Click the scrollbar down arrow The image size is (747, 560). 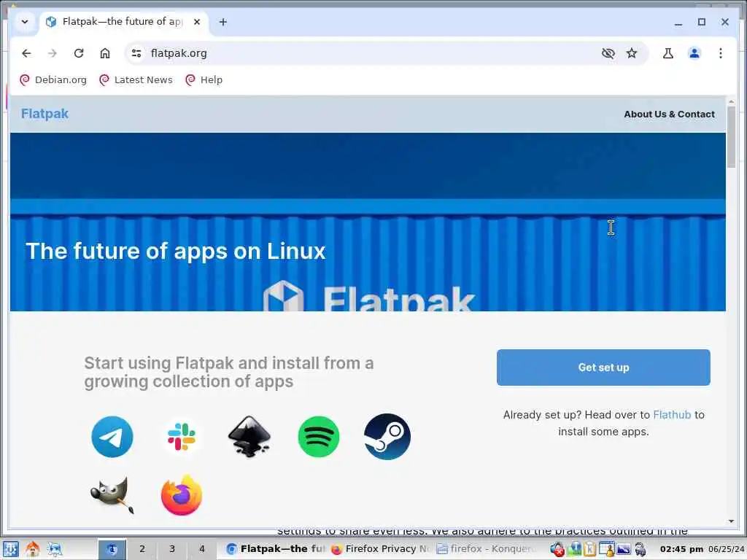click(731, 521)
